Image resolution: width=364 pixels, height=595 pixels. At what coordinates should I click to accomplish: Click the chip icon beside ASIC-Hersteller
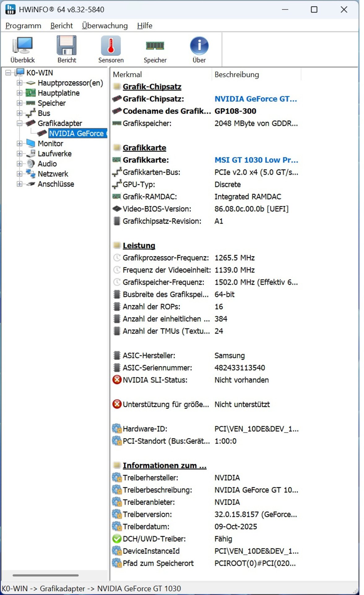117,355
